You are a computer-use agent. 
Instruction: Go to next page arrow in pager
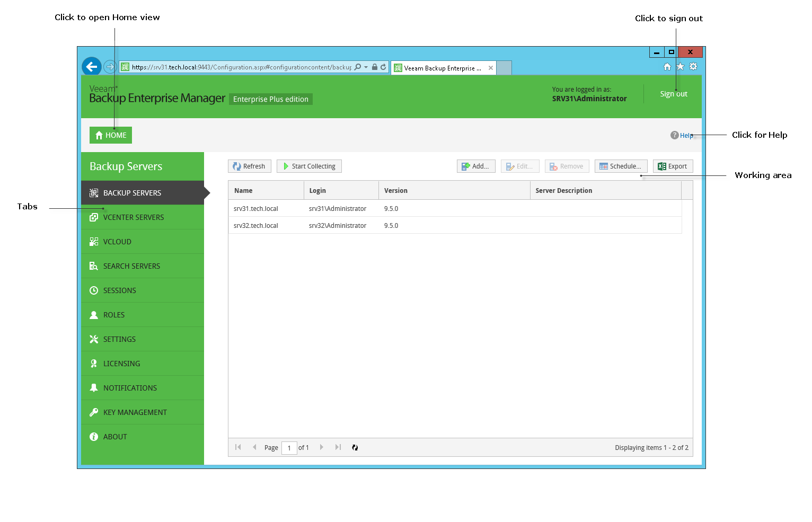click(x=321, y=447)
